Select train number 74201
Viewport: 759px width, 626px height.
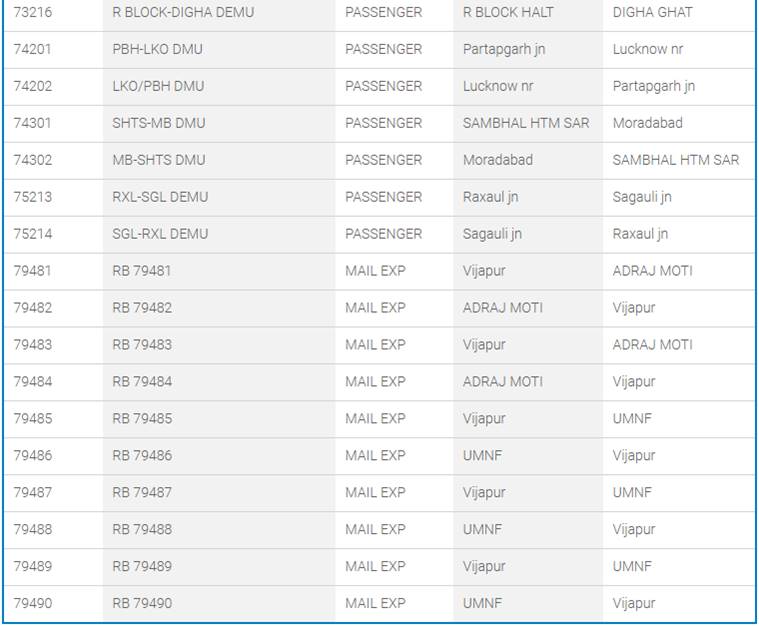coord(32,49)
